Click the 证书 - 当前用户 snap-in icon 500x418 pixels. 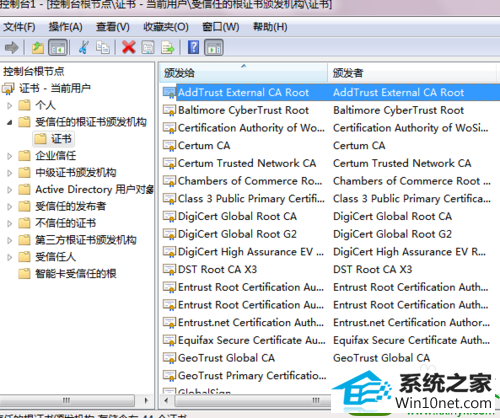[8, 88]
